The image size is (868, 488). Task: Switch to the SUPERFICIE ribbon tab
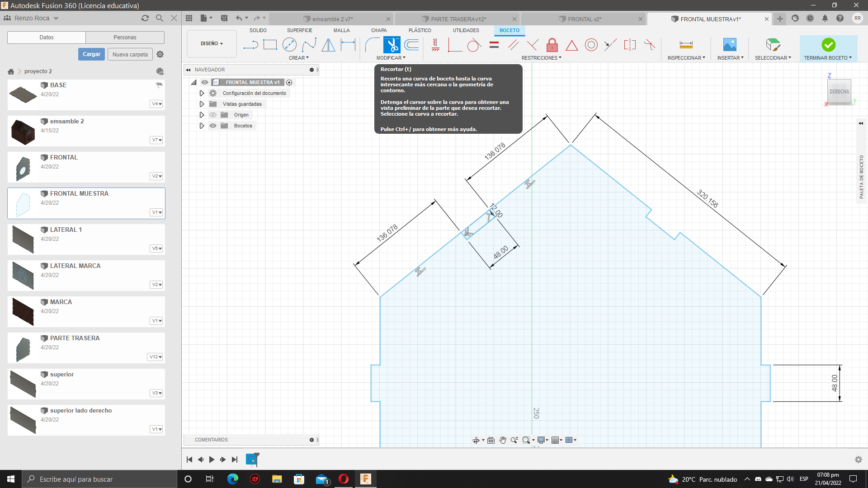[x=299, y=30]
